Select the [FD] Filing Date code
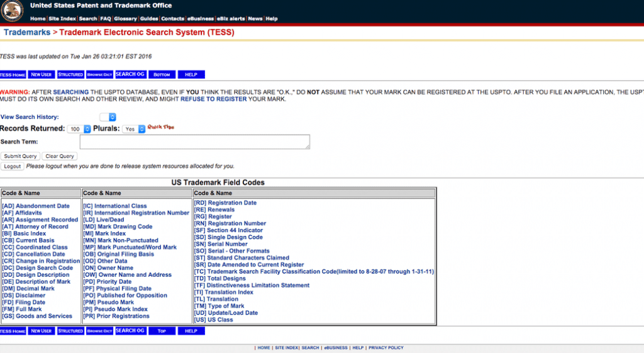 coord(23,303)
